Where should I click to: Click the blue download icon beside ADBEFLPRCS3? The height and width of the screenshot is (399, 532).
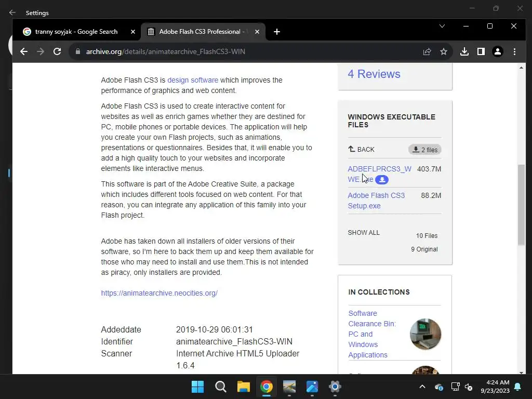coord(382,179)
